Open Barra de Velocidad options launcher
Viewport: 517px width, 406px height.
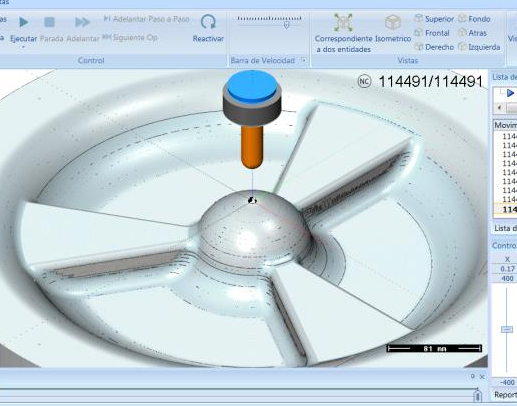coord(303,60)
